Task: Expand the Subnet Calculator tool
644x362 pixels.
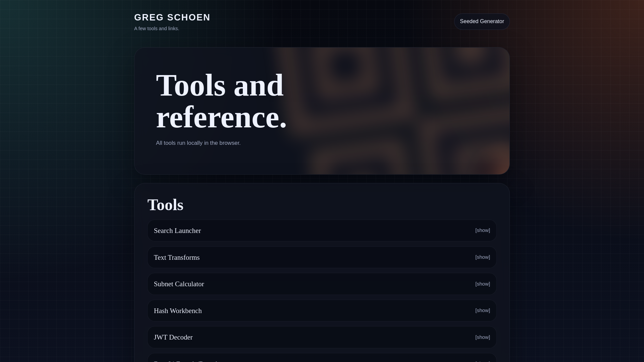Action: (322, 284)
